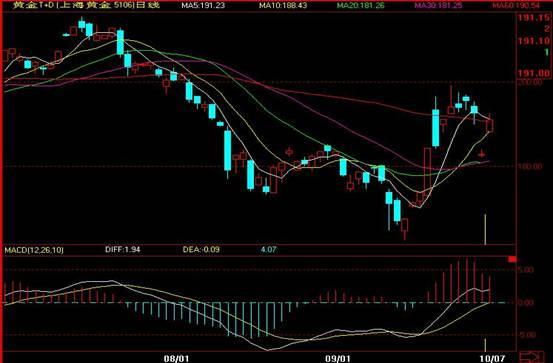This screenshot has width=553, height=363.
Task: Select the green MA20:181.26 label
Action: (x=360, y=5)
